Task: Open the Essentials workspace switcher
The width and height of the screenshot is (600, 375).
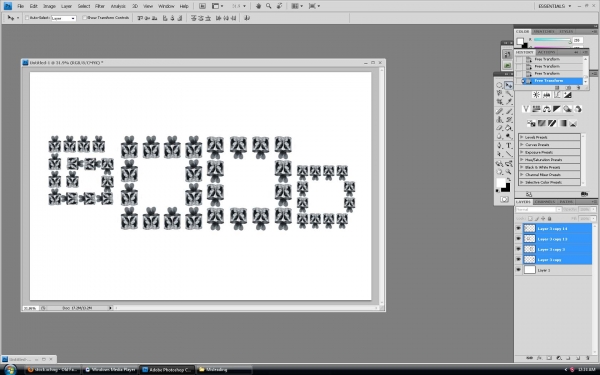Action: coord(554,6)
